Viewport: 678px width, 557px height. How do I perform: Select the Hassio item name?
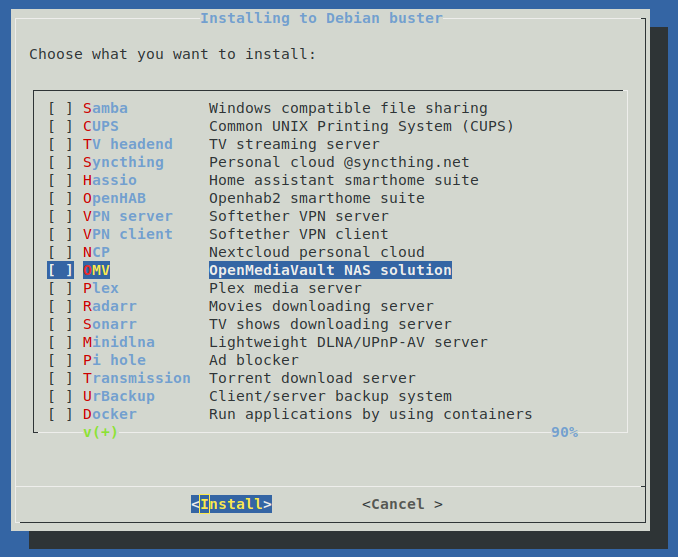(x=110, y=180)
